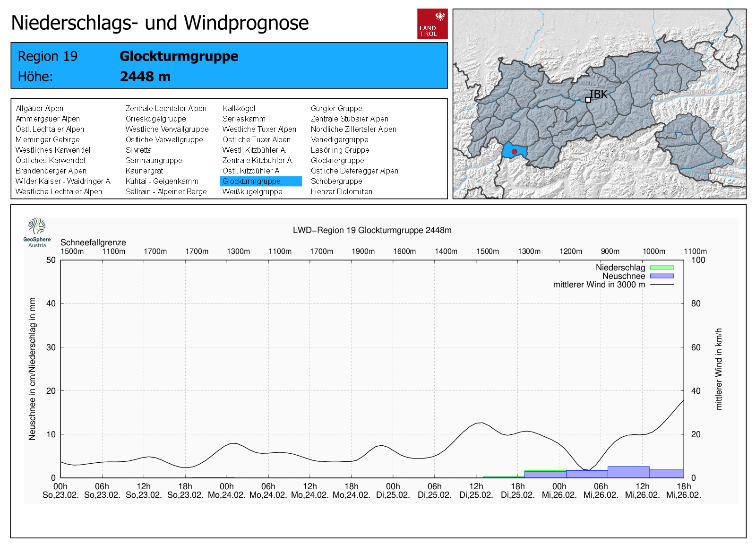Select the highlighted Glockturmgruppe region entry
Image resolution: width=756 pixels, height=545 pixels.
tap(260, 182)
